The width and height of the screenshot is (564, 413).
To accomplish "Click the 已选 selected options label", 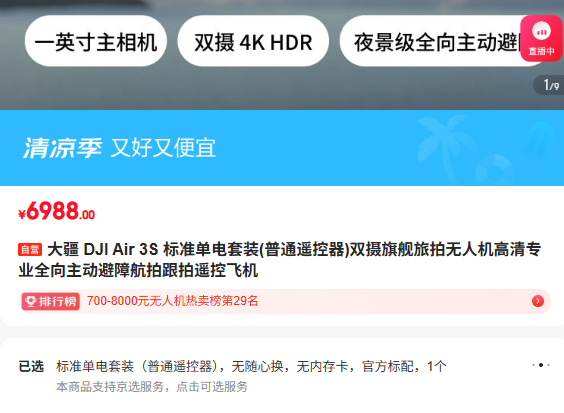I will (x=31, y=367).
